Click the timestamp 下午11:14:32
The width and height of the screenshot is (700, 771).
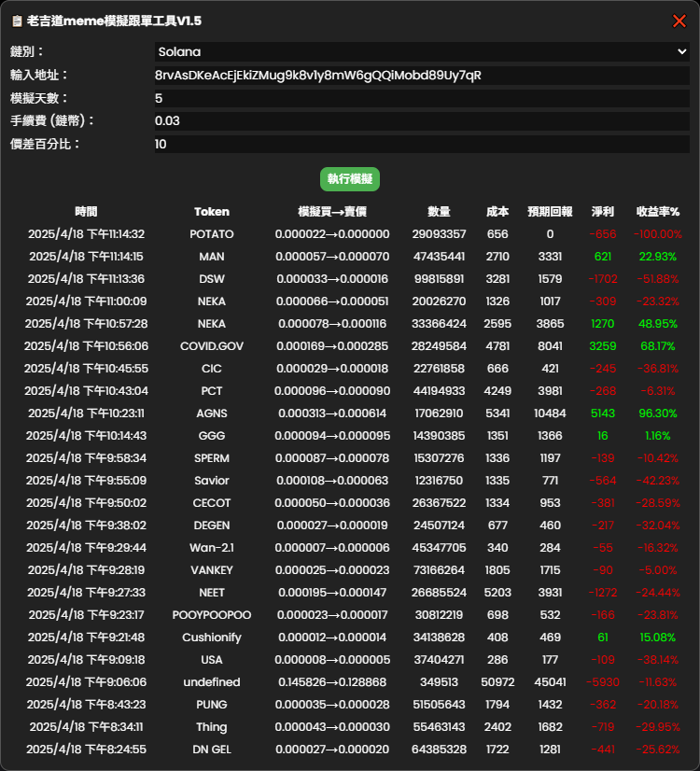[86, 234]
